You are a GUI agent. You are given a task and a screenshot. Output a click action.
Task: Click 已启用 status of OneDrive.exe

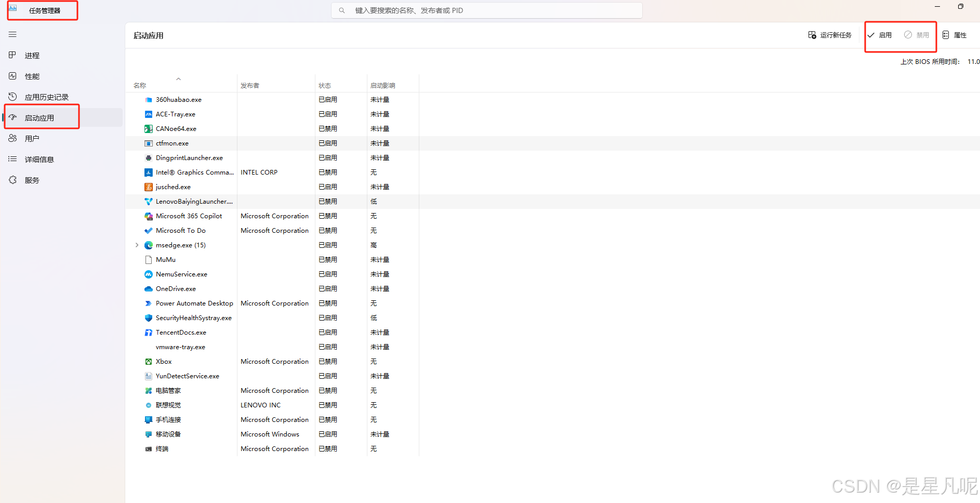tap(328, 289)
